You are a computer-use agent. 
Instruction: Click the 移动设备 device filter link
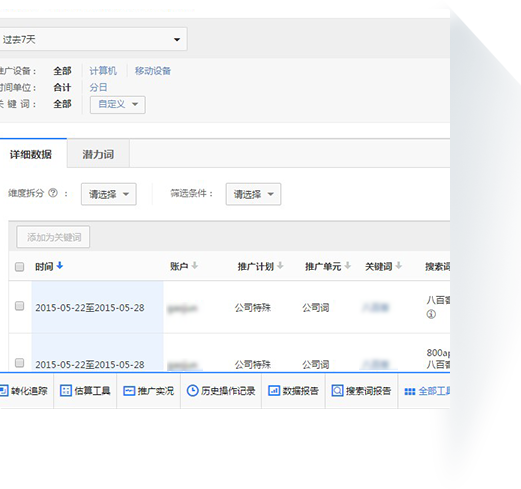153,71
